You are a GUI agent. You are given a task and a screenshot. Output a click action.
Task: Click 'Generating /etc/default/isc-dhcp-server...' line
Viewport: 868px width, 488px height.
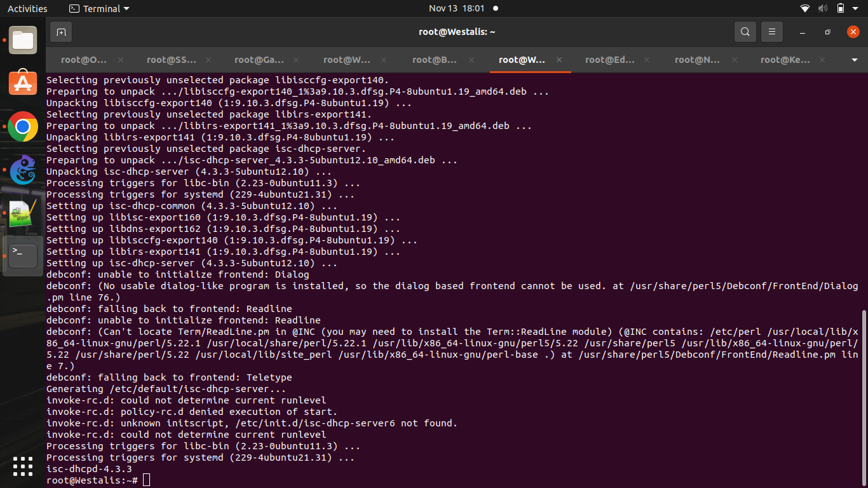point(166,389)
